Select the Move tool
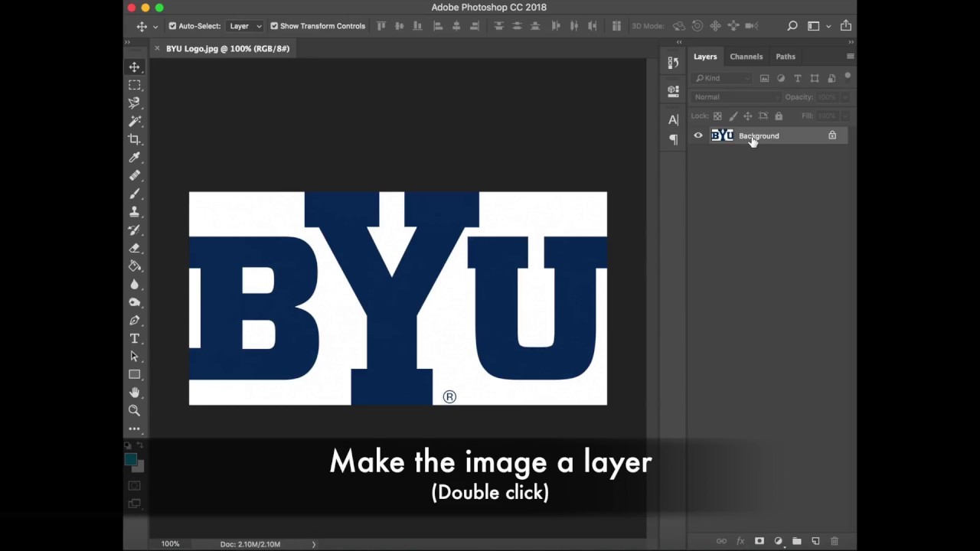Viewport: 980px width, 551px height. (x=135, y=67)
